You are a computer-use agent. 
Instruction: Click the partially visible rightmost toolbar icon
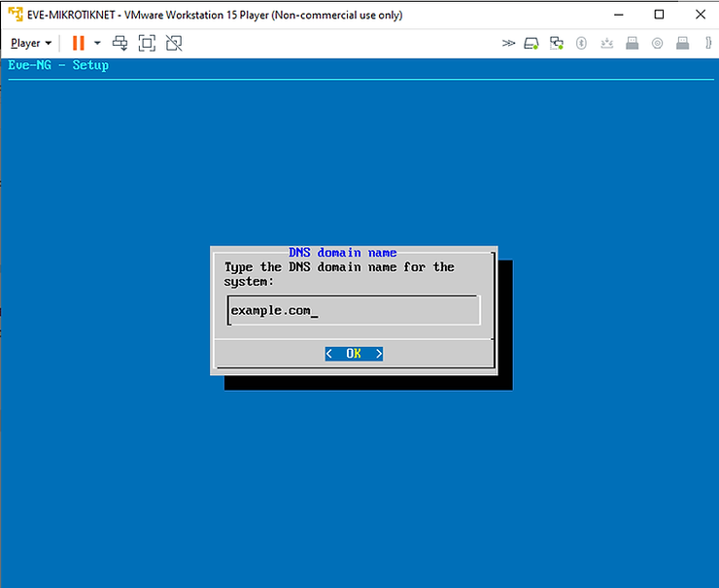click(708, 43)
